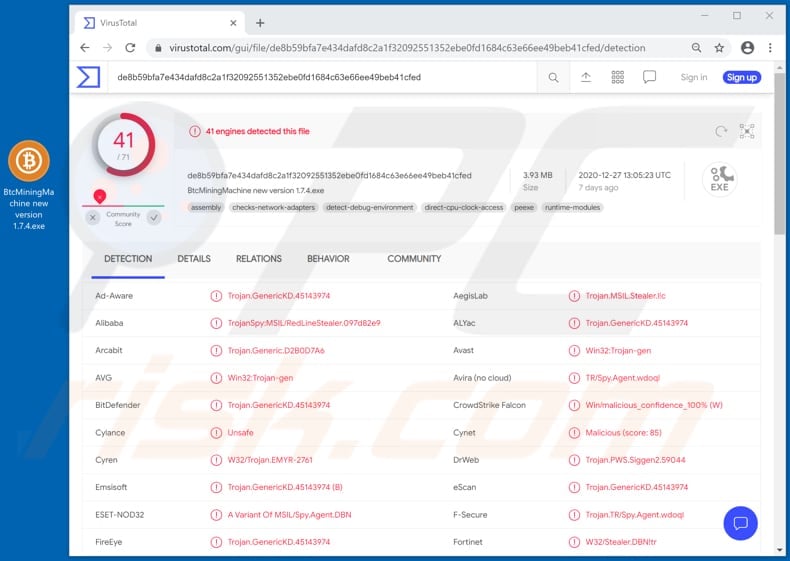Click the W32/Trojan.EMYR-2761 result
790x561 pixels.
(270, 460)
